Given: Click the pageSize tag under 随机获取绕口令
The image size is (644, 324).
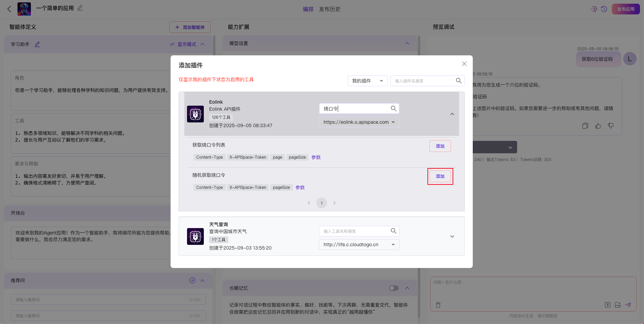Looking at the screenshot, I should pos(281,187).
